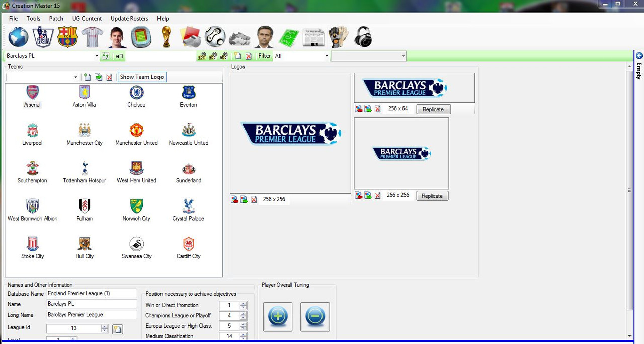This screenshot has width=644, height=344.
Task: Open the Country editor globe icon
Action: click(19, 37)
